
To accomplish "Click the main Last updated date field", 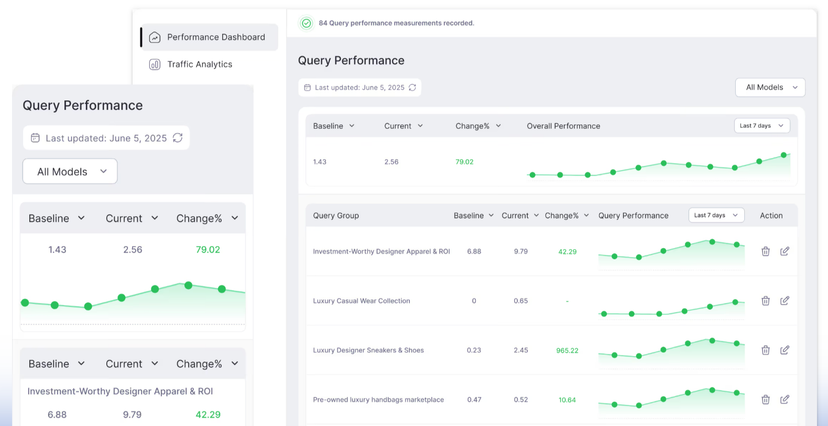I will coord(359,88).
